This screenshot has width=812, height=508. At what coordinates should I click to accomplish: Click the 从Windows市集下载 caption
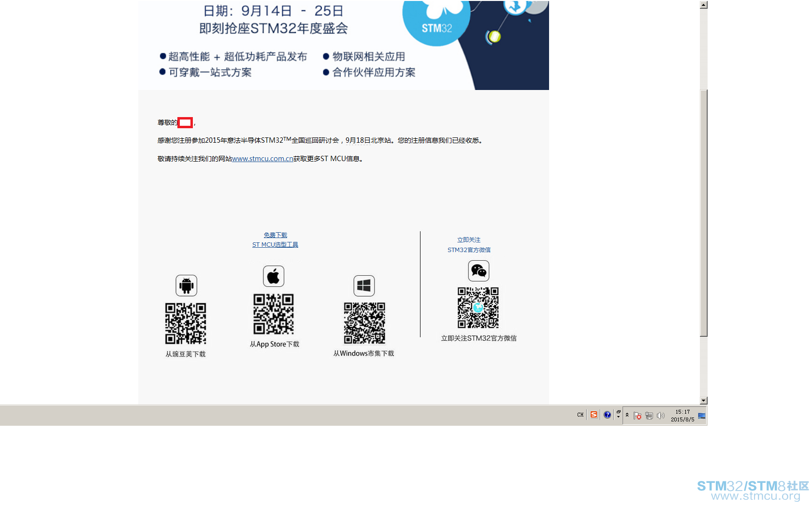364,354
